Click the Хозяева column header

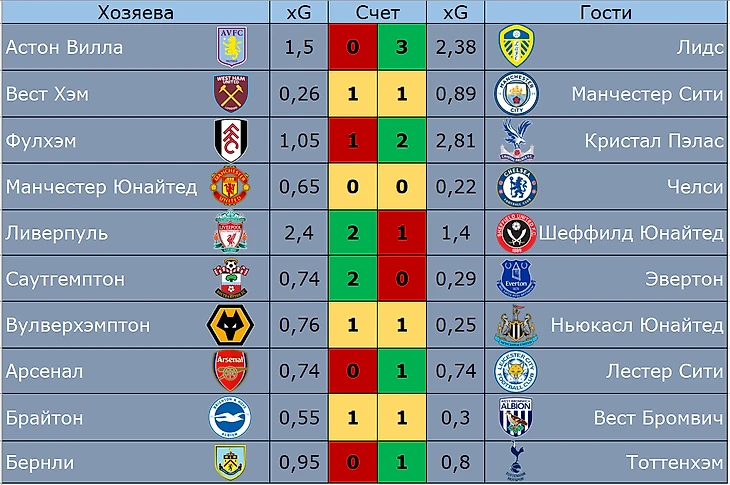tap(135, 12)
